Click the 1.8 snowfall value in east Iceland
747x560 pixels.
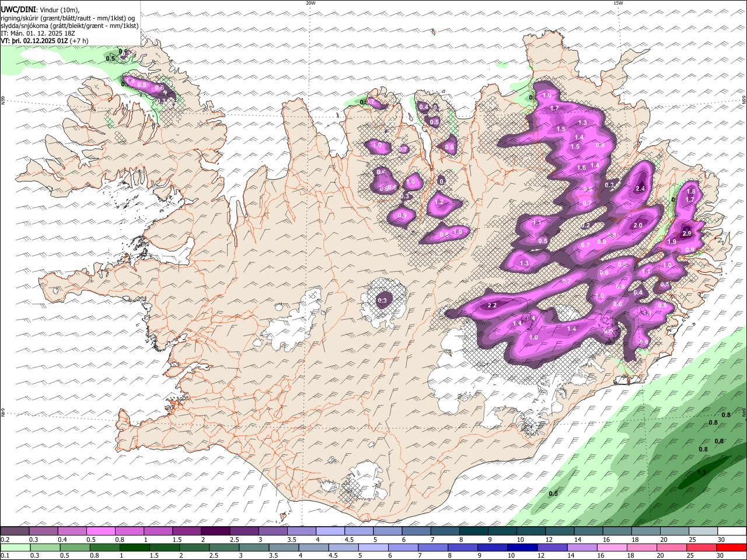tap(692, 191)
